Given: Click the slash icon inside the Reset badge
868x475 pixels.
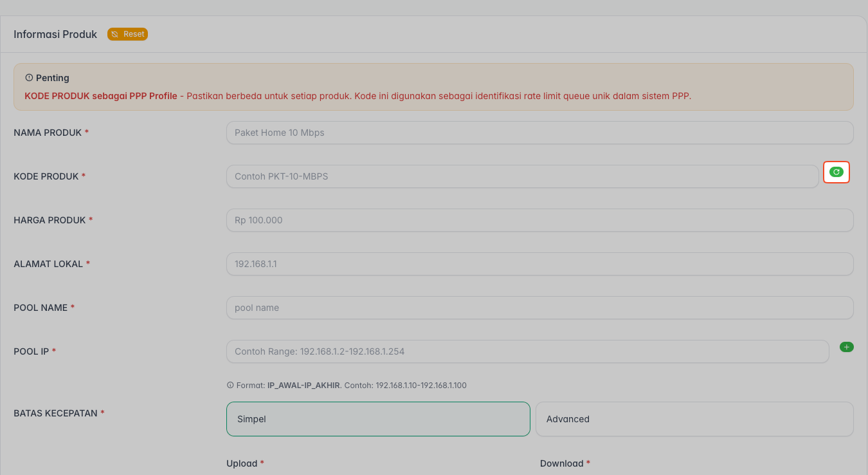Looking at the screenshot, I should (114, 34).
